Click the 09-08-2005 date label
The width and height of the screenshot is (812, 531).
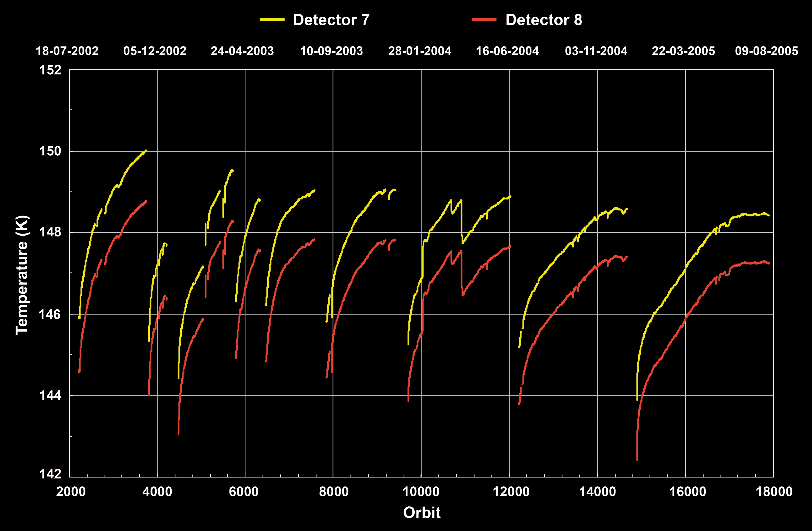pos(767,51)
